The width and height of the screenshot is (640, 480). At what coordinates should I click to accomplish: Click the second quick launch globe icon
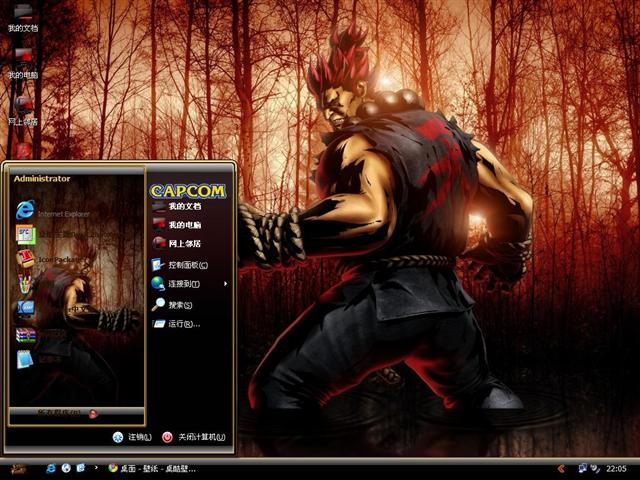66,468
